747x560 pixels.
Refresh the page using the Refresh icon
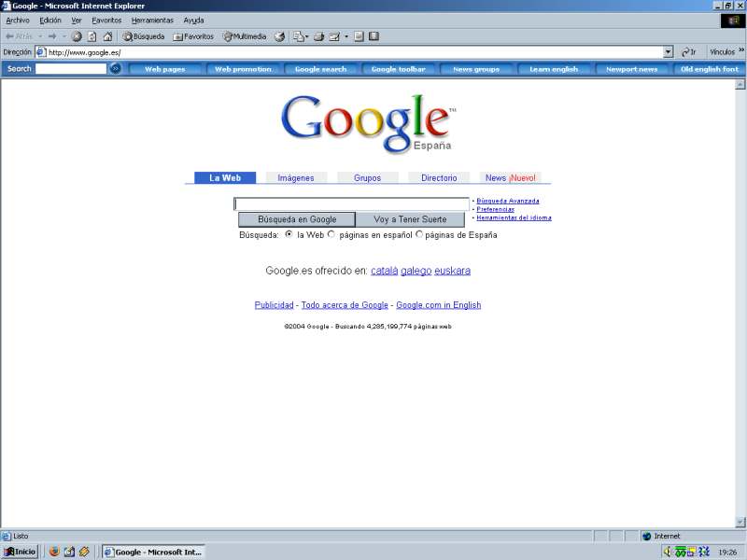pos(92,36)
